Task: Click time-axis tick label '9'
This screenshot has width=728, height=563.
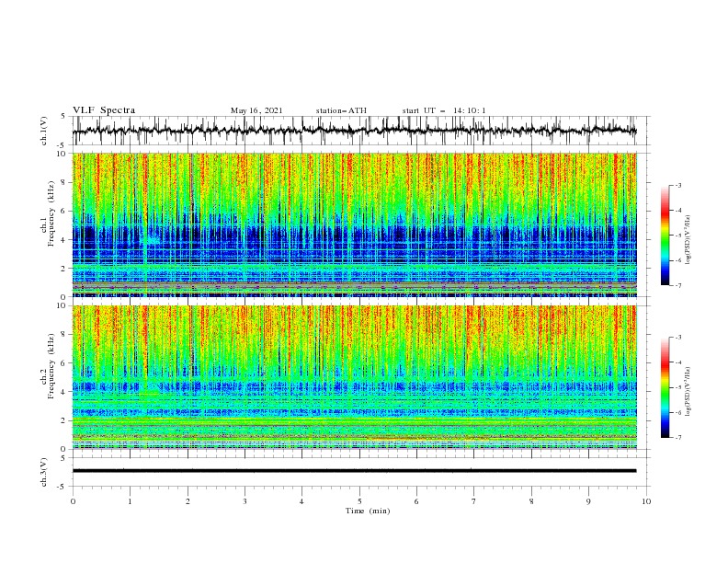Action: [588, 501]
